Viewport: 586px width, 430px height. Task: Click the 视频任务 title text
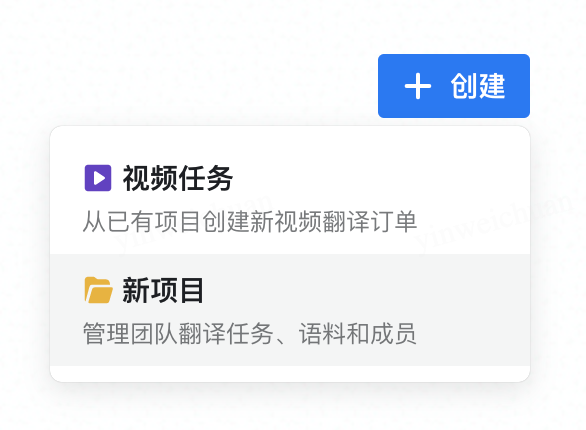tap(178, 178)
